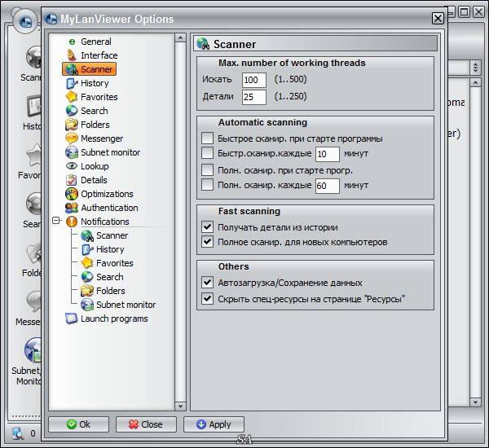Select the Subnet monitor icon under Notifications
Viewport: 489px width, 448px height.
click(x=87, y=305)
